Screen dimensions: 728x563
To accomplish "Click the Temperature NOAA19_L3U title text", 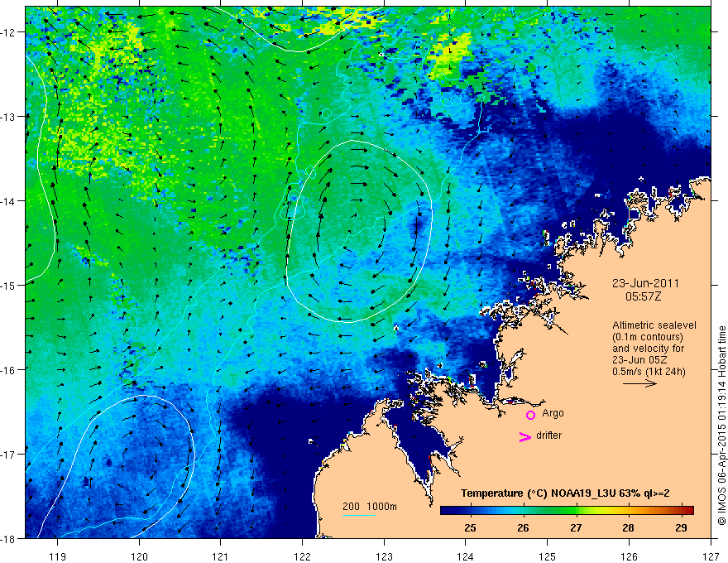I will coord(565,493).
